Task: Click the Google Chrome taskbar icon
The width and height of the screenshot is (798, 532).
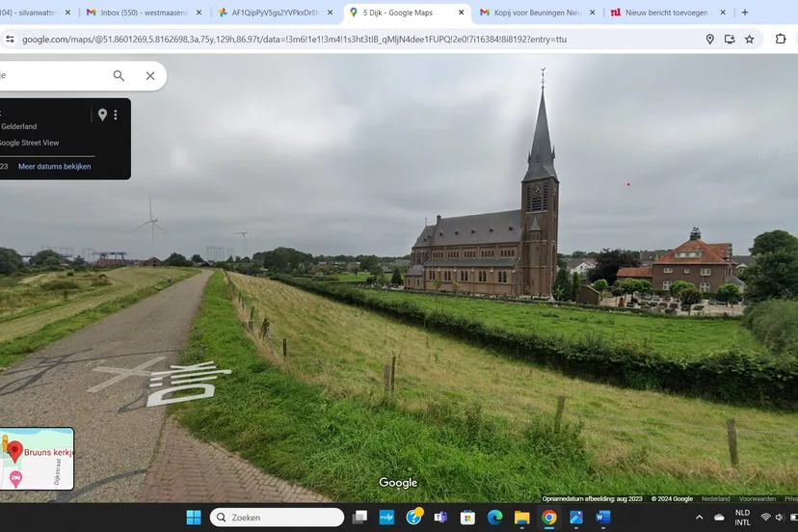Action: (x=549, y=518)
